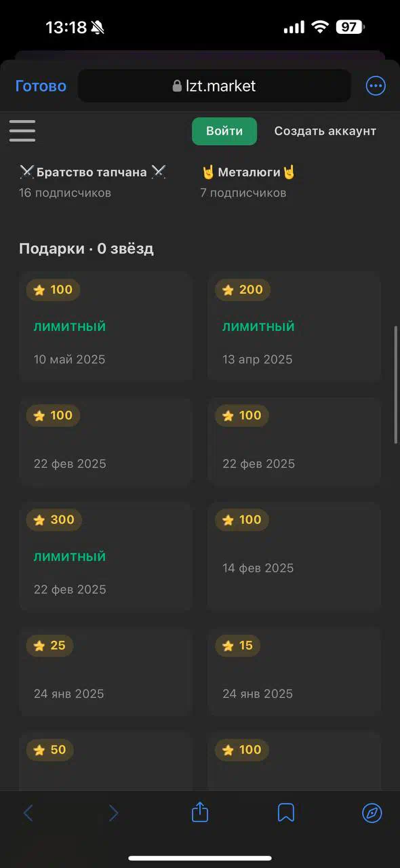The image size is (400, 868).
Task: Tap the lock icon beside lzt.market
Action: 178,86
